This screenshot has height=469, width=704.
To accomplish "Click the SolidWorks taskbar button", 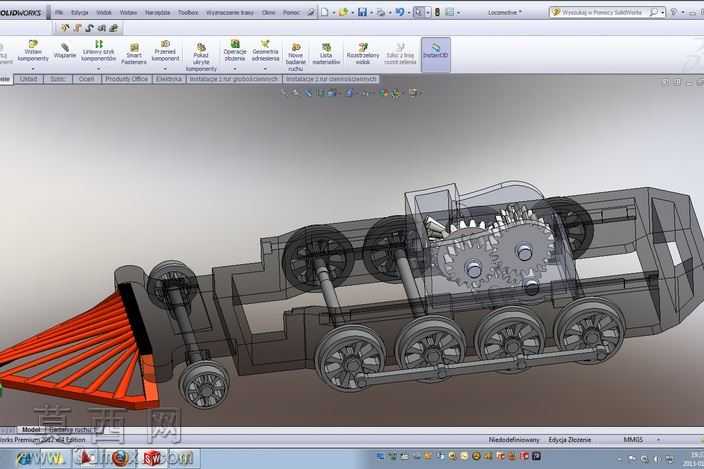I will (152, 458).
